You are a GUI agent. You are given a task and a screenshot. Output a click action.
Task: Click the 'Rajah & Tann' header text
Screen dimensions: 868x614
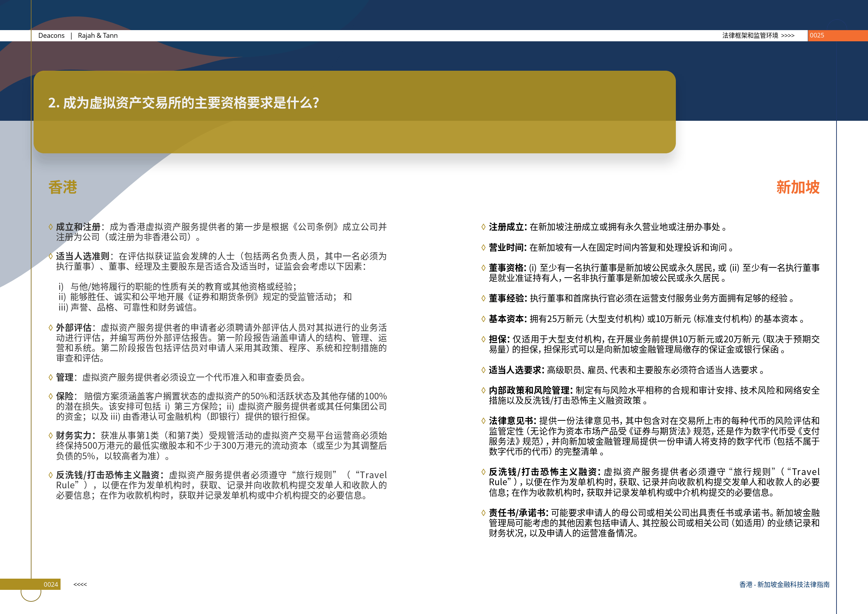98,36
